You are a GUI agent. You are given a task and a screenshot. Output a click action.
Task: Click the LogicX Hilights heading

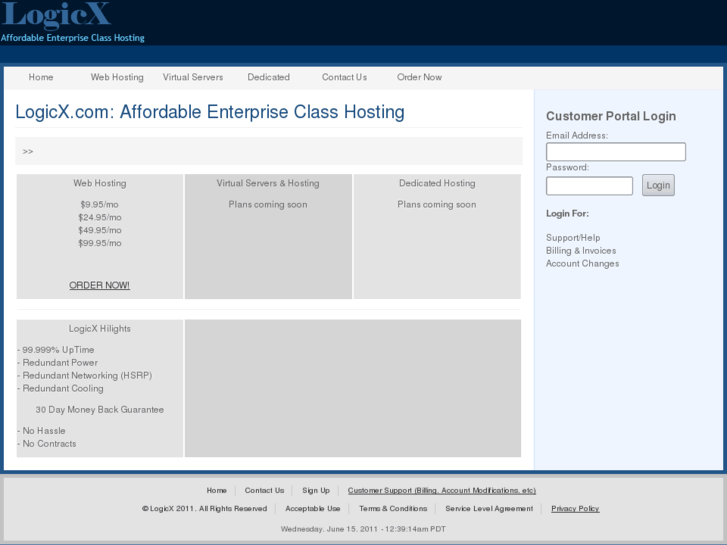pos(100,329)
